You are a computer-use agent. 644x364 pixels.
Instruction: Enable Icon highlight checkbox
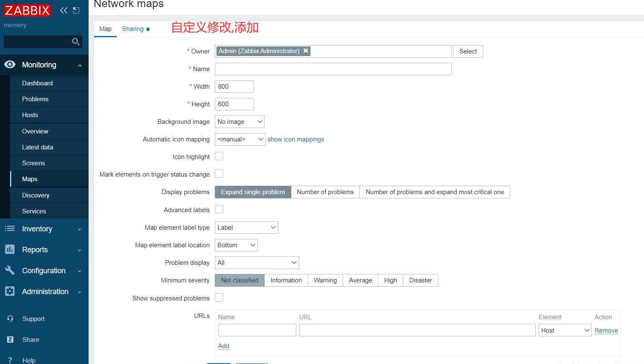pos(219,156)
